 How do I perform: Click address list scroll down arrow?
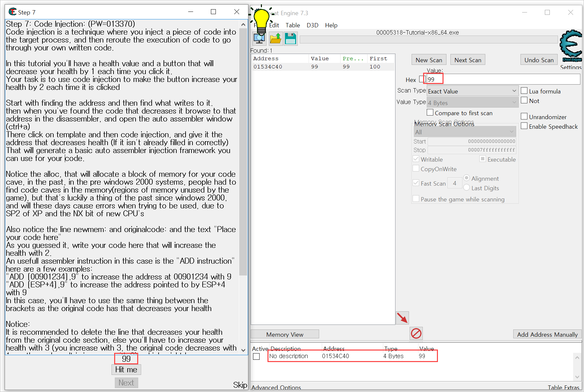(577, 377)
